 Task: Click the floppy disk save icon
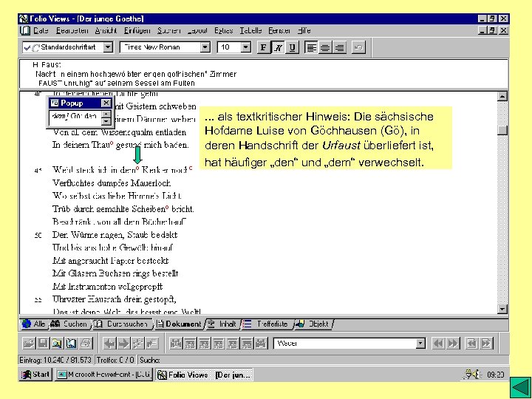point(43,344)
